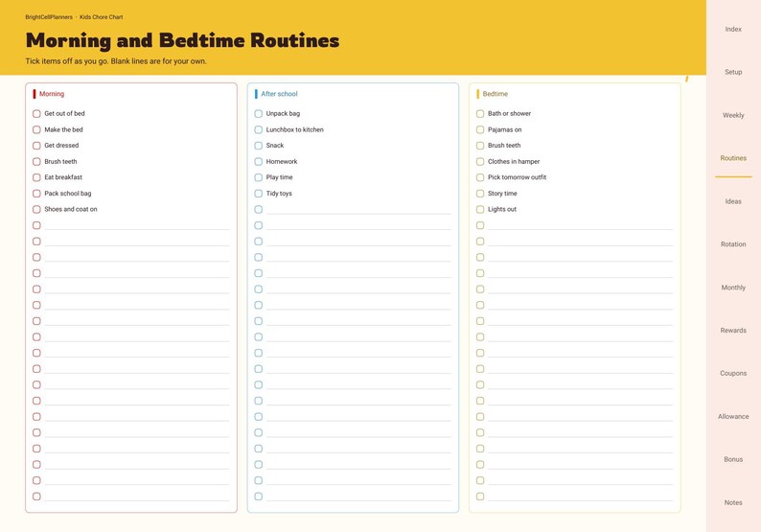This screenshot has height=532, width=761.
Task: Tick the Make the bed checkbox
Action: pyautogui.click(x=36, y=129)
